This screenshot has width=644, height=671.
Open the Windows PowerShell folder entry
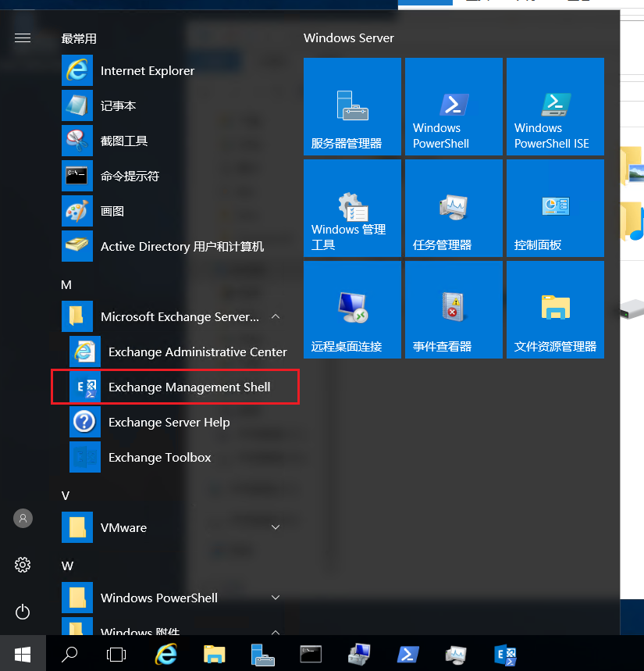tap(171, 598)
